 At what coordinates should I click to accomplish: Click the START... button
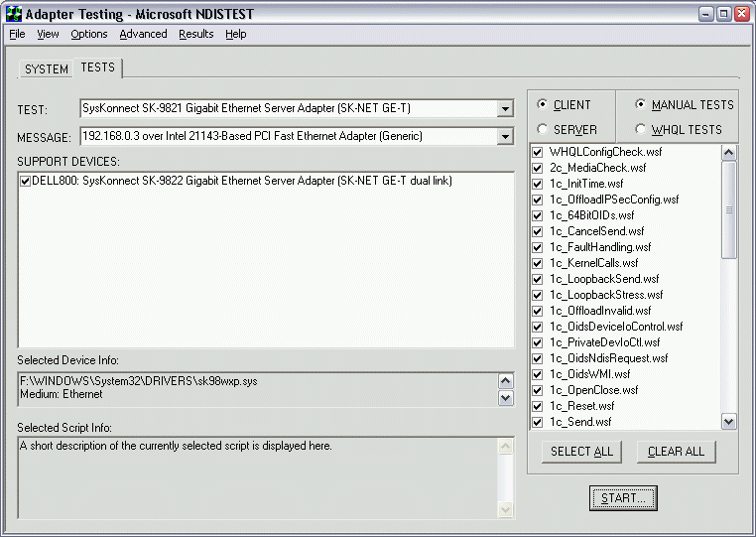[623, 498]
